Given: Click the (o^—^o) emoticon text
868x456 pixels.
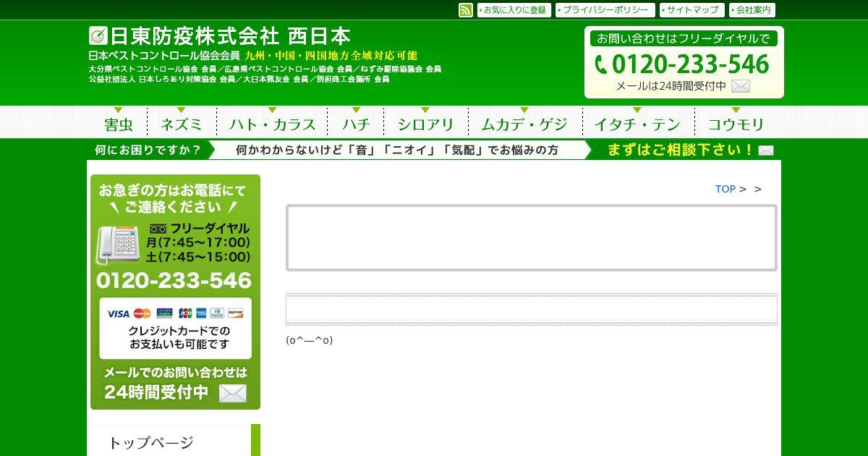Looking at the screenshot, I should tap(310, 340).
